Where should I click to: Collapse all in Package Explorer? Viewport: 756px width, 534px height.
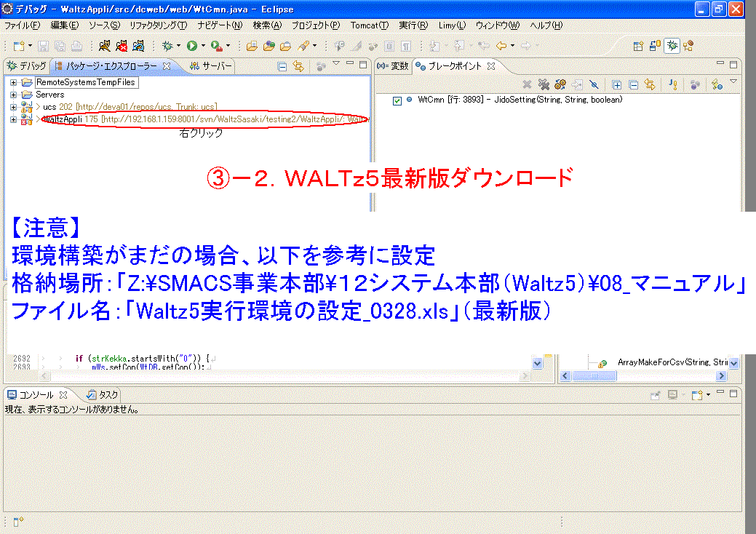click(282, 66)
